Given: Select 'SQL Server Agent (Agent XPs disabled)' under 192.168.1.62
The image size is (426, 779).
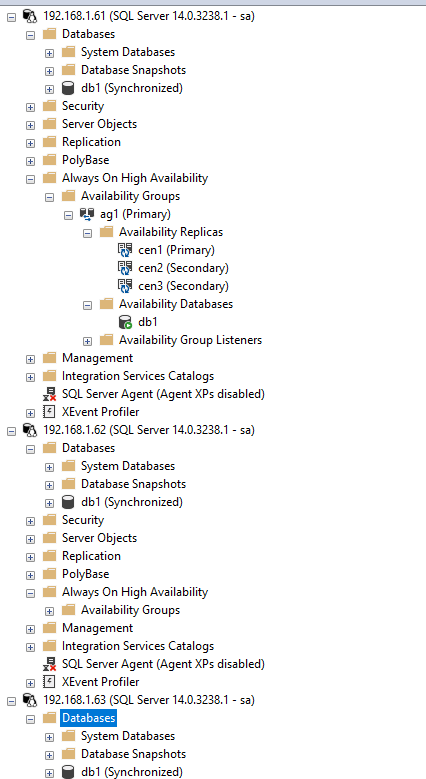Looking at the screenshot, I should tap(164, 664).
